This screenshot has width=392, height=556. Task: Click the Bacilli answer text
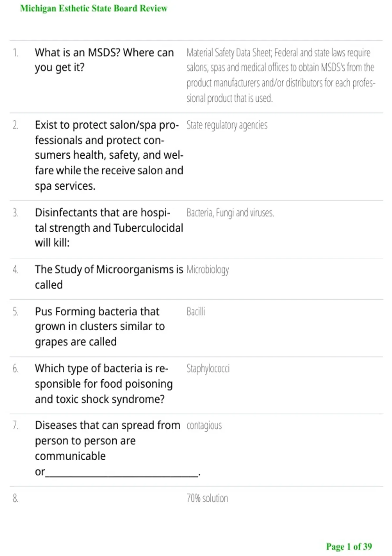coord(196,311)
